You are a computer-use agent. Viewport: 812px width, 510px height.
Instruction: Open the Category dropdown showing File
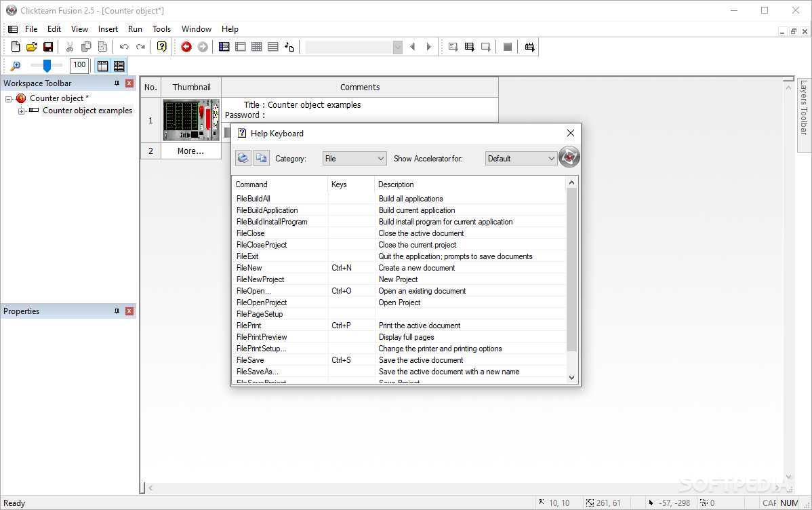tap(354, 159)
